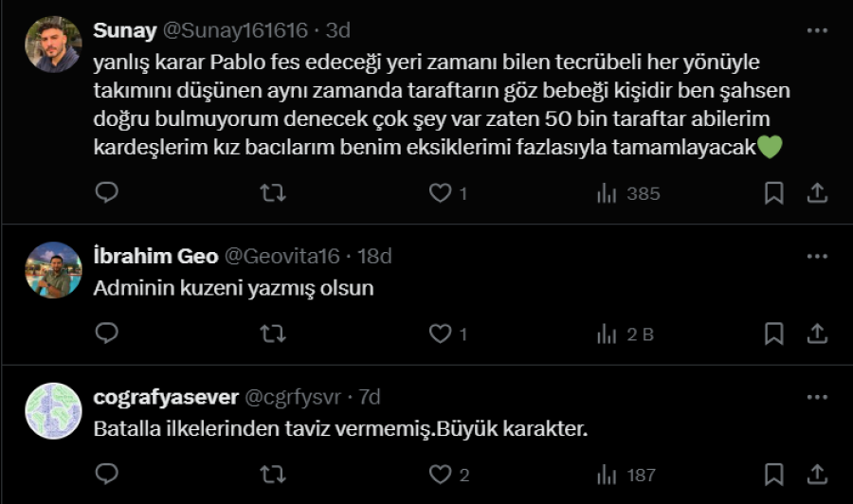Screen dimensions: 853x504
Task: Bookmark cografyasever's tweet
Action: click(x=773, y=474)
